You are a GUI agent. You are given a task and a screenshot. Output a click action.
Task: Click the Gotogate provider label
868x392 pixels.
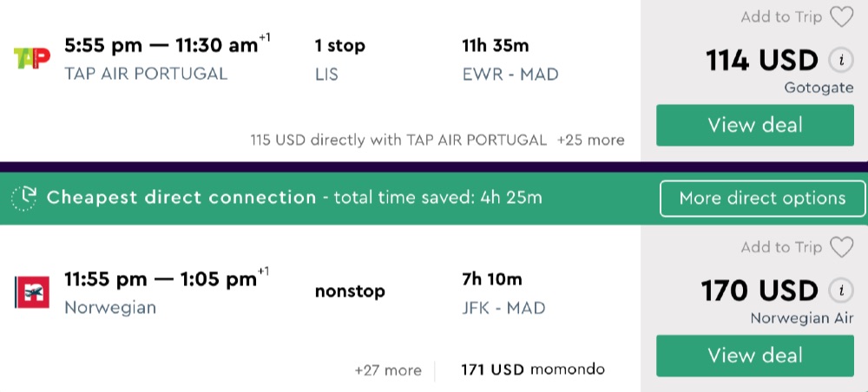819,88
